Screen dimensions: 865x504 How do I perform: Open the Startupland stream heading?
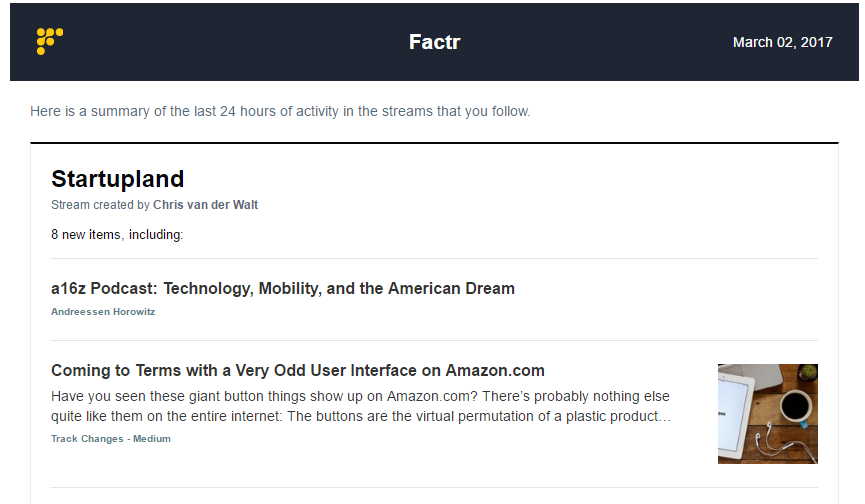(118, 179)
